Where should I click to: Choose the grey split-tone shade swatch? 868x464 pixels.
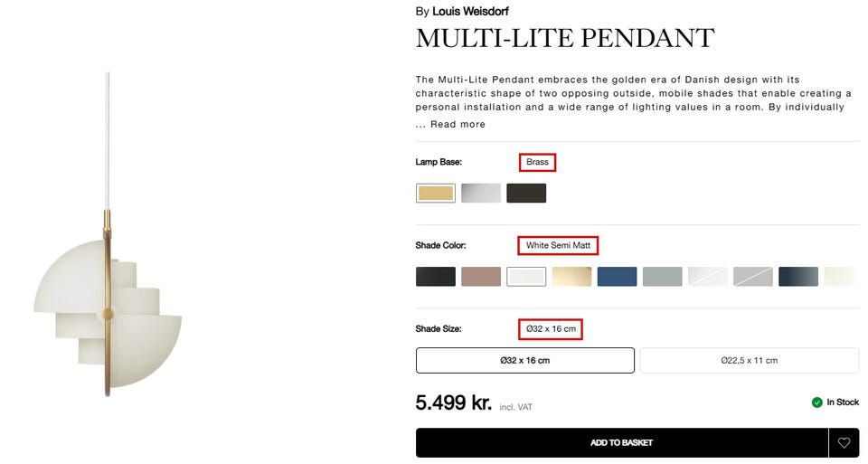pyautogui.click(x=753, y=277)
